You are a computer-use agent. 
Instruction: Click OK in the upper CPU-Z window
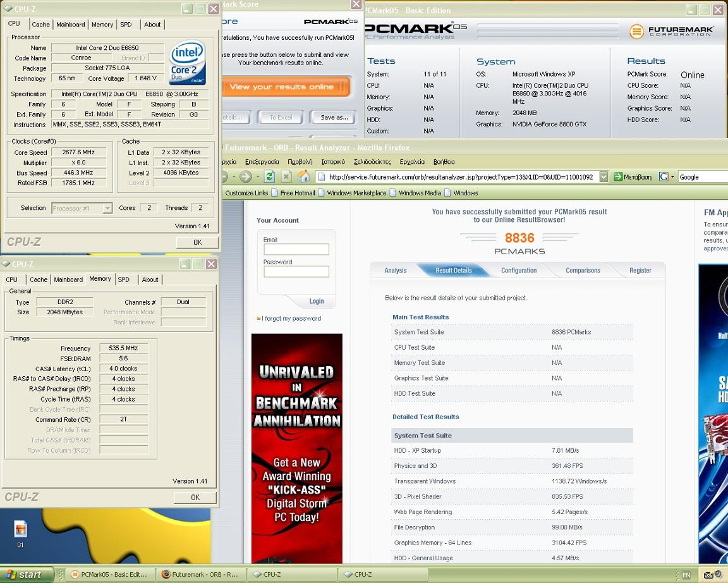coord(197,242)
